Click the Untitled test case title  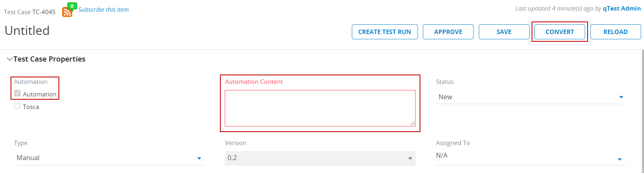coord(27,31)
